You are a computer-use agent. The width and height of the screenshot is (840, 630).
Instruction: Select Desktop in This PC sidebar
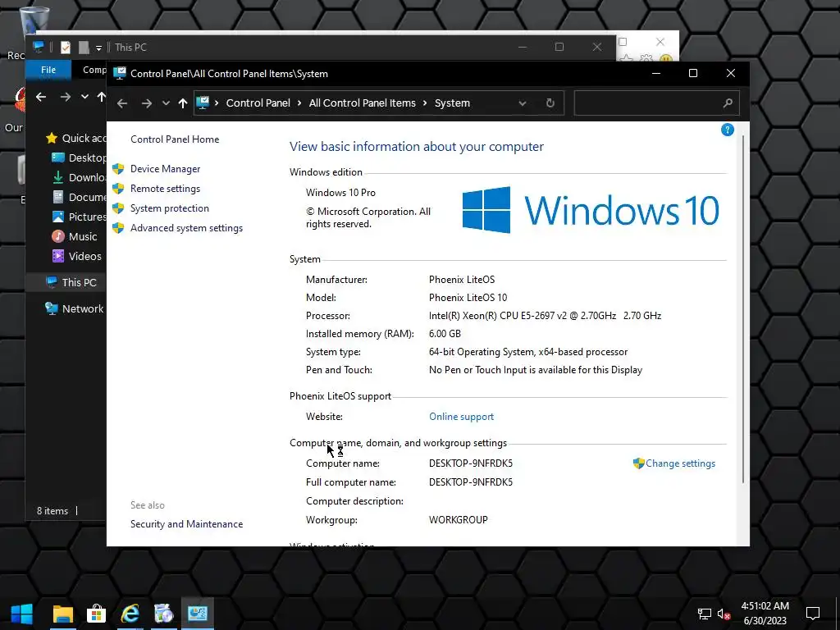point(79,158)
